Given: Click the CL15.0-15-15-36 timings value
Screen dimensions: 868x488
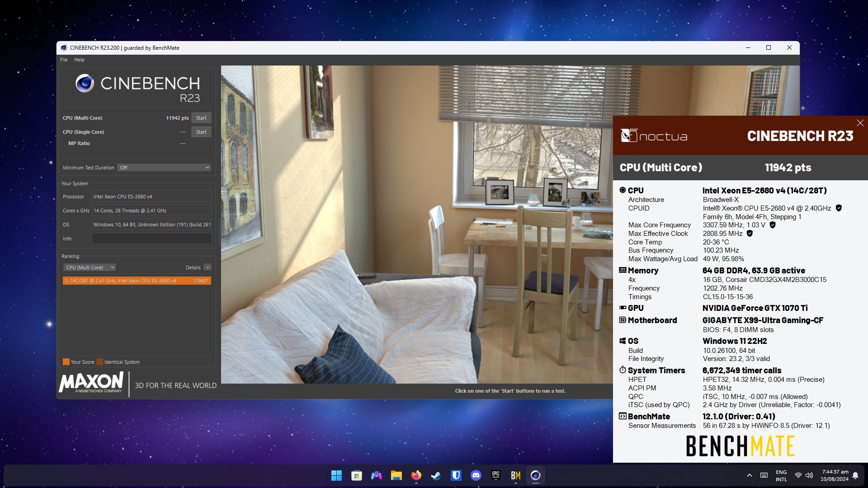Looking at the screenshot, I should pyautogui.click(x=728, y=297).
